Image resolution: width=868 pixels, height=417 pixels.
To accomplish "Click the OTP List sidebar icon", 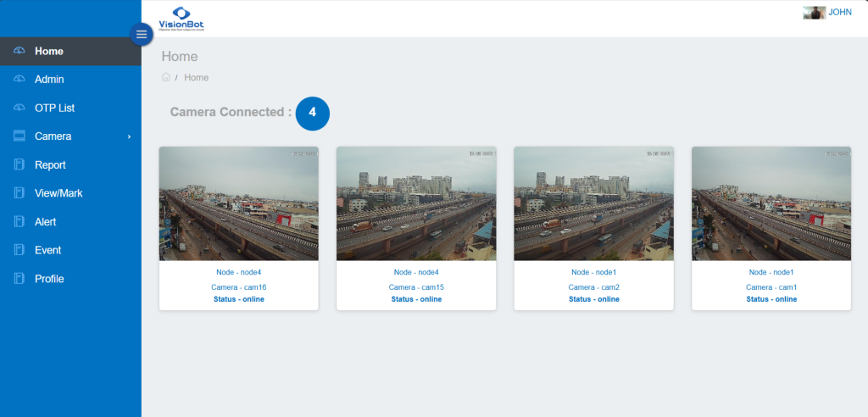I will coord(19,108).
